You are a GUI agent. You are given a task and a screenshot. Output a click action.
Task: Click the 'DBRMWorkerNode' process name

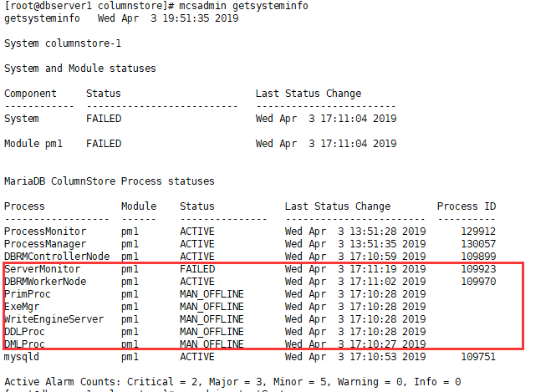pyautogui.click(x=45, y=282)
